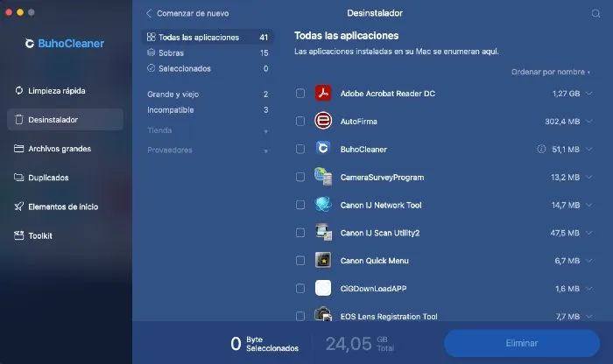
Task: Click the Elementos de inicio rocket icon
Action: pyautogui.click(x=18, y=206)
